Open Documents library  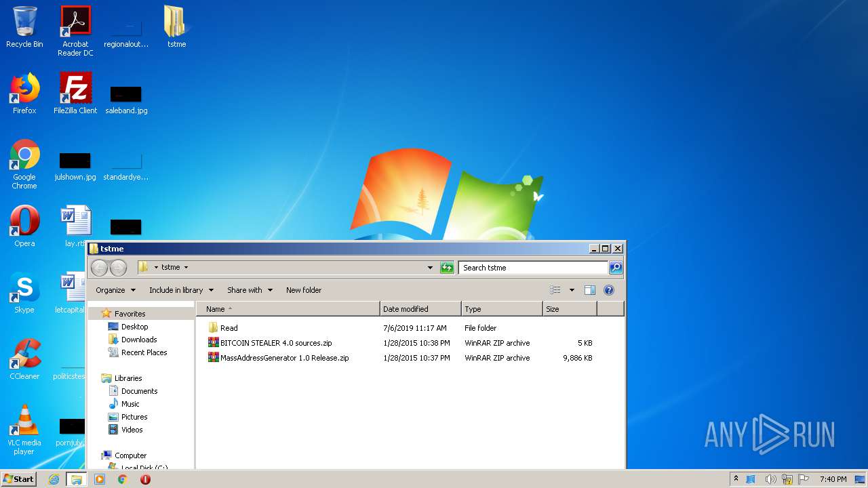pos(139,391)
